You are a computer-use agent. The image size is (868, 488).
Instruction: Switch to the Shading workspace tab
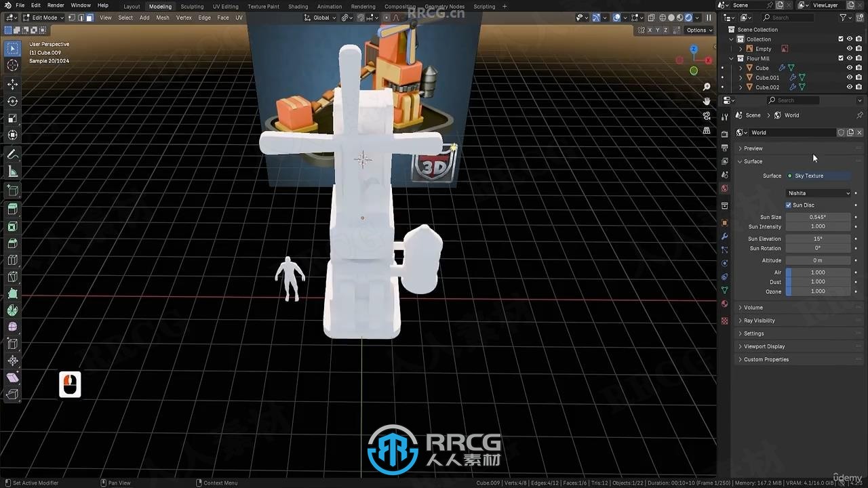pos(298,6)
